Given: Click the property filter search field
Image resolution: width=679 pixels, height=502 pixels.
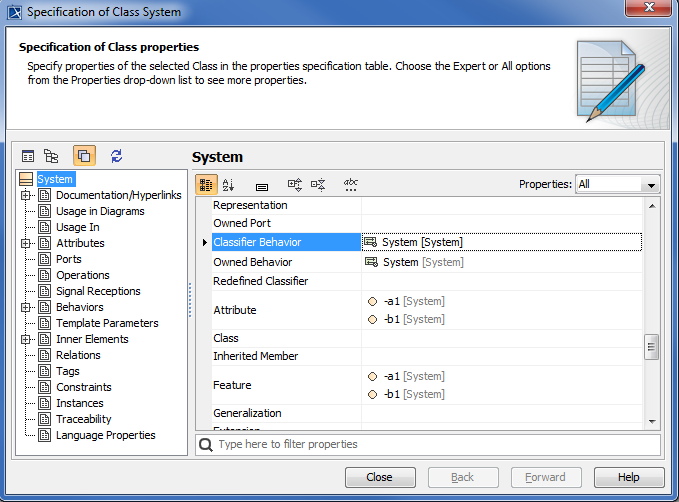Looking at the screenshot, I should [x=430, y=444].
